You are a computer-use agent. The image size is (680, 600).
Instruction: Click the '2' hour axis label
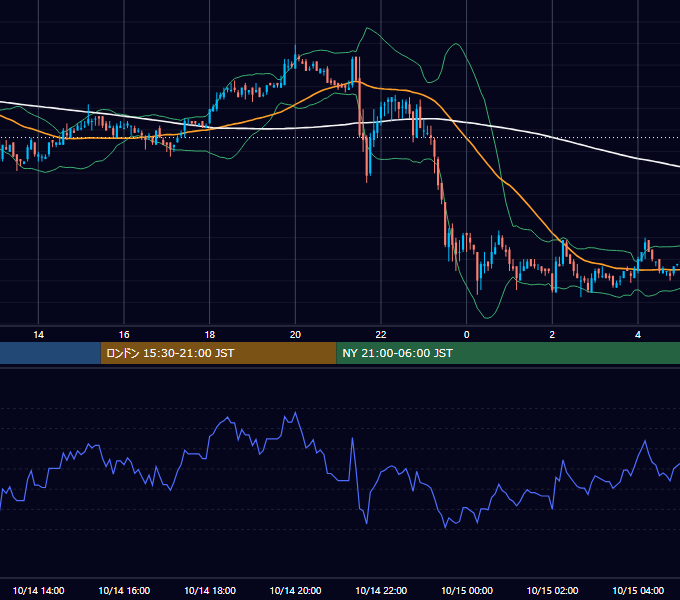coord(552,335)
